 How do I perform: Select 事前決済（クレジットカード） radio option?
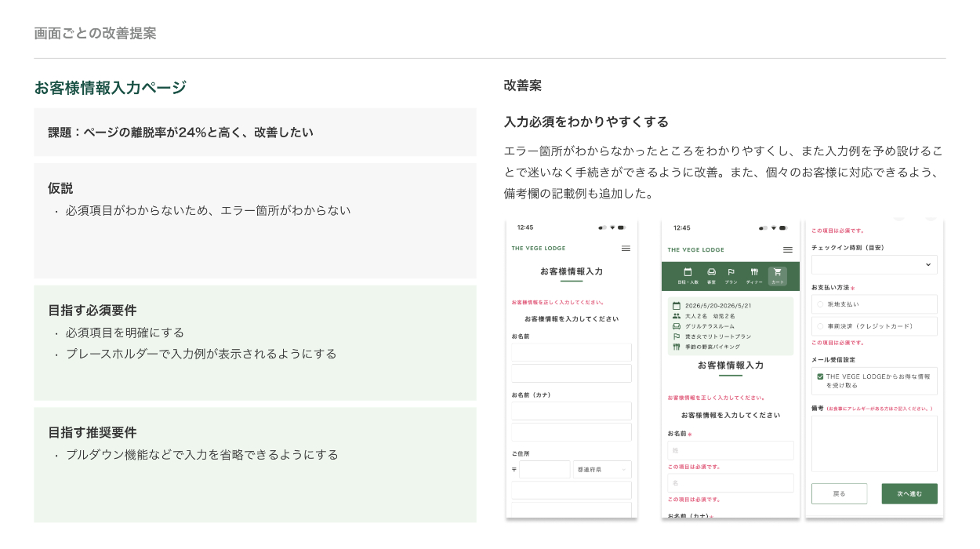[821, 325]
